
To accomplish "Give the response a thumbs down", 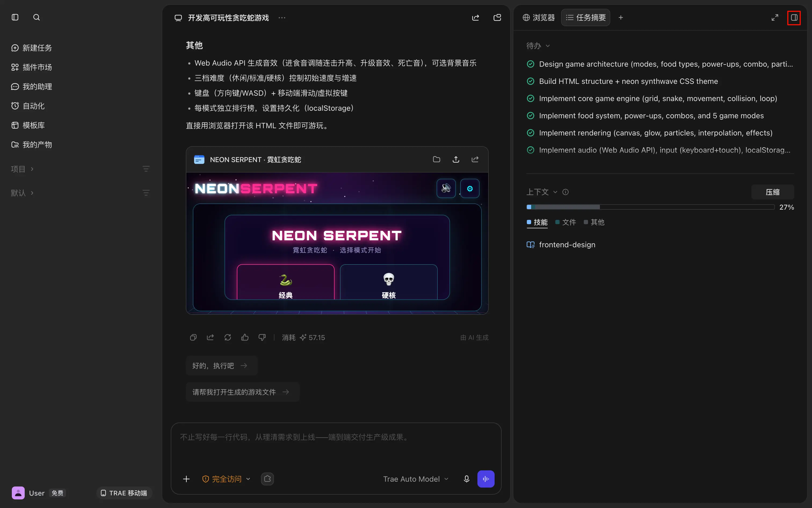I will tap(262, 337).
